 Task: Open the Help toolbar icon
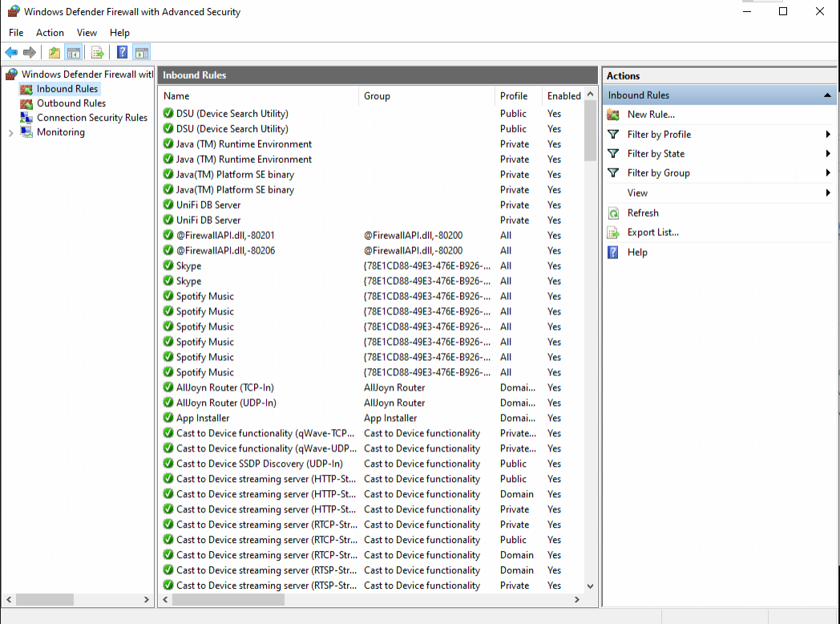pyautogui.click(x=122, y=53)
